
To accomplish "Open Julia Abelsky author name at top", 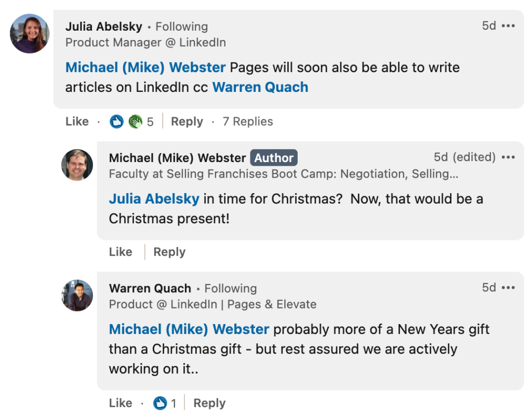I will [x=104, y=26].
